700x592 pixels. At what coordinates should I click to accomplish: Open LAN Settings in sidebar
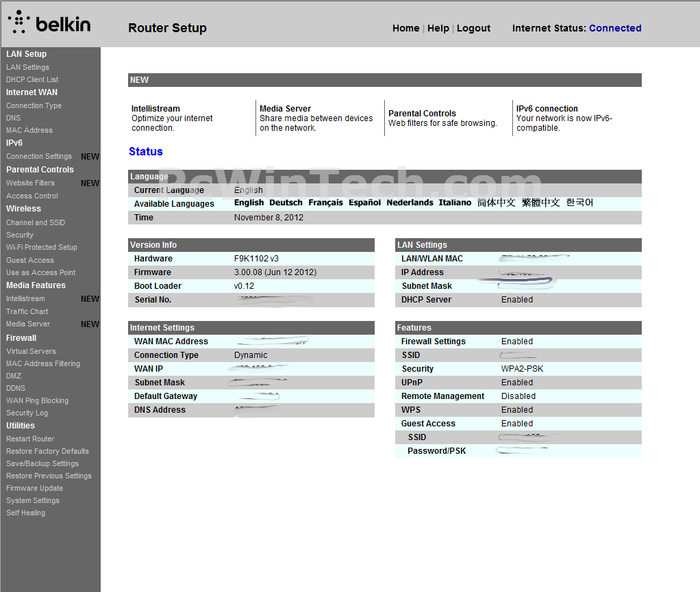pos(27,67)
